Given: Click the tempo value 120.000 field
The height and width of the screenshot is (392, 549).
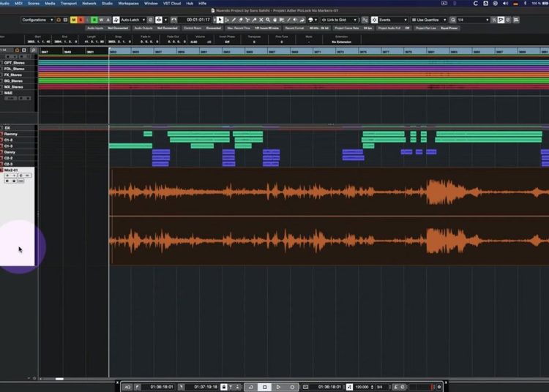Looking at the screenshot, I should [x=362, y=386].
